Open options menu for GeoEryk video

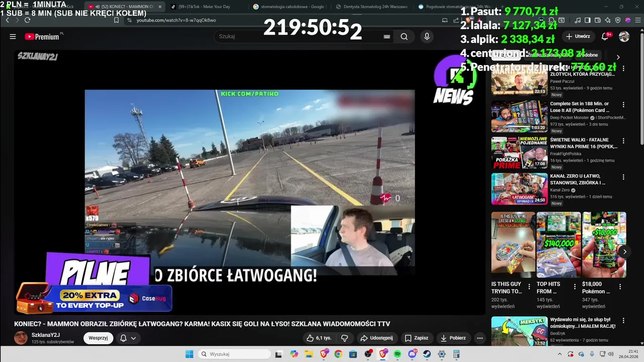point(623,320)
